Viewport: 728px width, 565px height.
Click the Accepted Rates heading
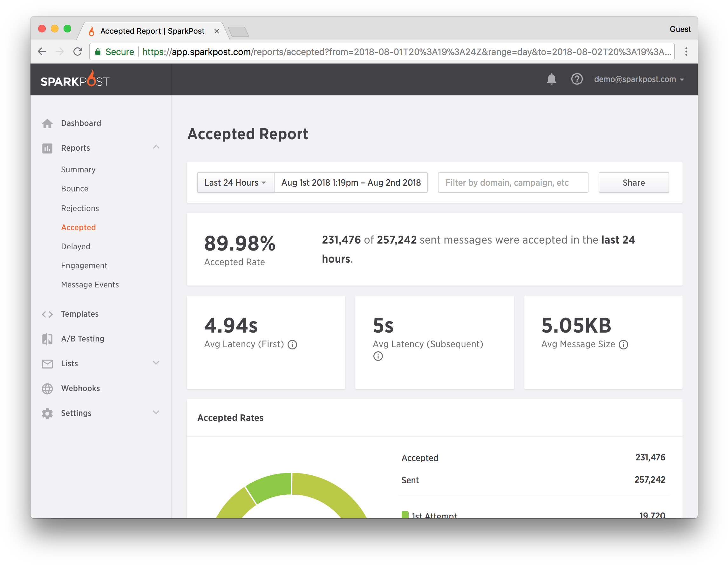pyautogui.click(x=230, y=417)
